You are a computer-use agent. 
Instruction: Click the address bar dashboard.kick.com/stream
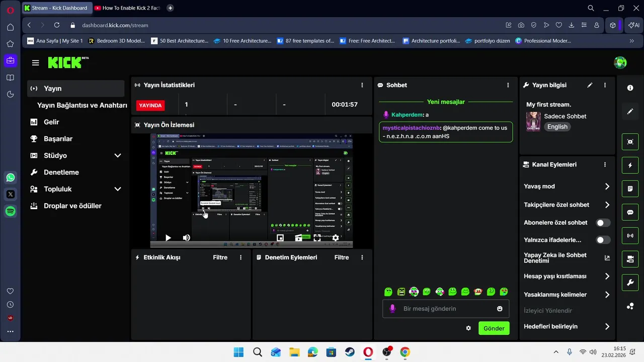click(x=115, y=25)
